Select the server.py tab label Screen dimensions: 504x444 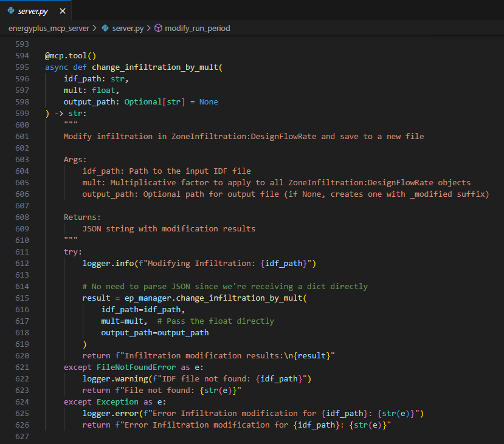pos(35,12)
